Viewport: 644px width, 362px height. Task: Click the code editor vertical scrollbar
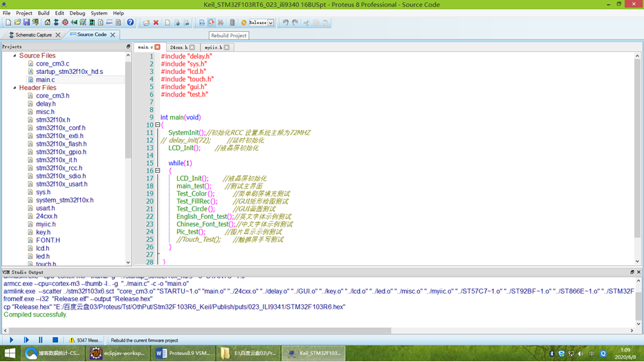pyautogui.click(x=637, y=148)
